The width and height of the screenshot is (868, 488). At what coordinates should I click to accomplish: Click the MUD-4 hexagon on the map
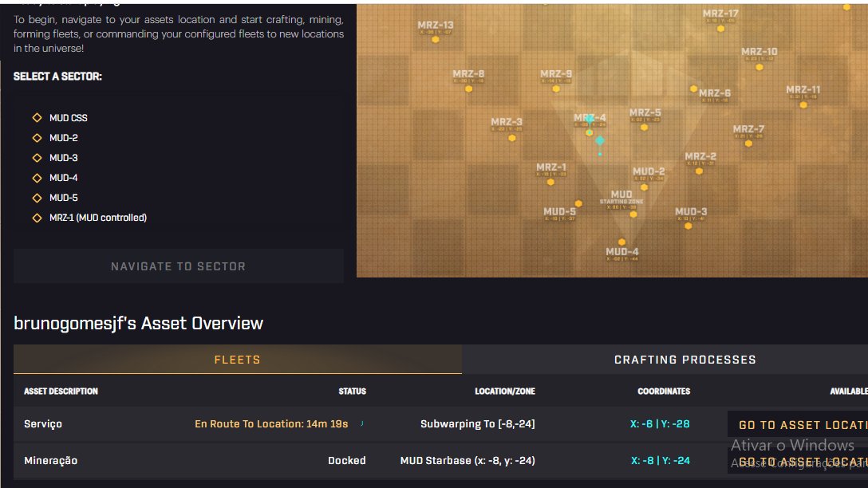tap(621, 242)
